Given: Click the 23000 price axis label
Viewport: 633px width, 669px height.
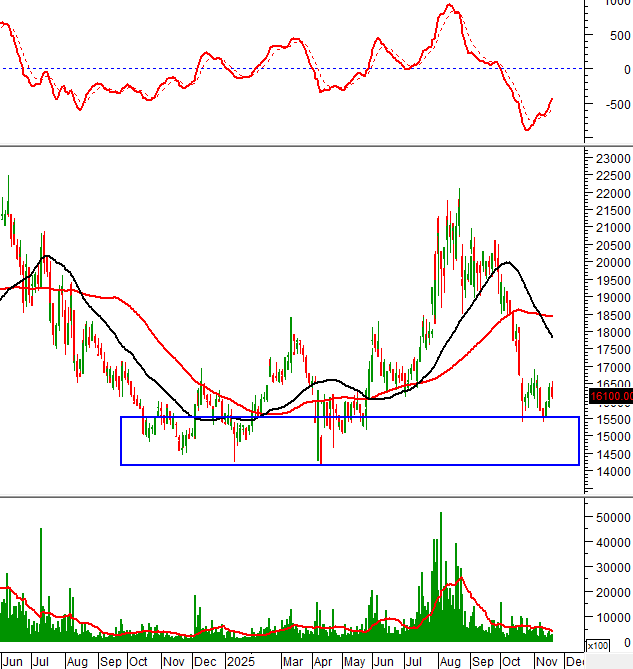Looking at the screenshot, I should [x=610, y=159].
